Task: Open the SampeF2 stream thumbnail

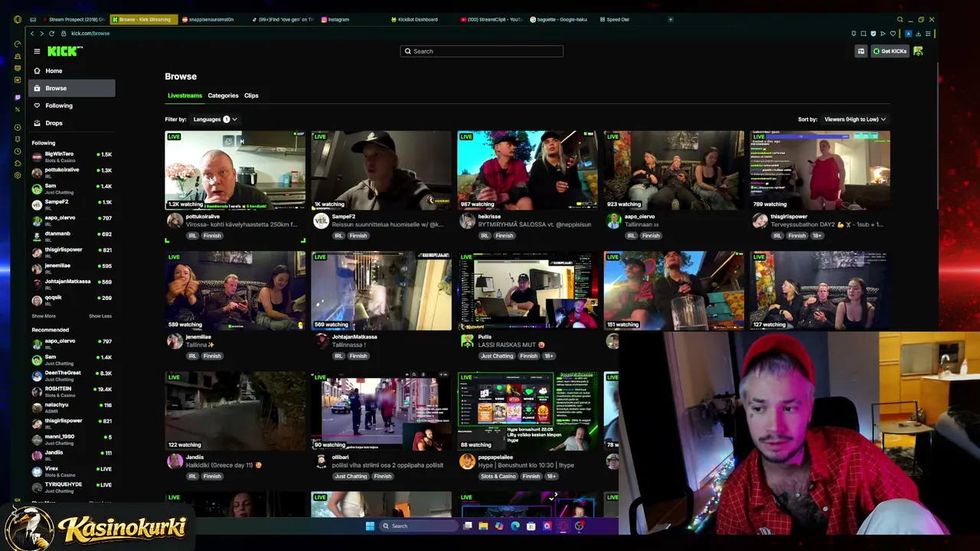Action: [381, 170]
